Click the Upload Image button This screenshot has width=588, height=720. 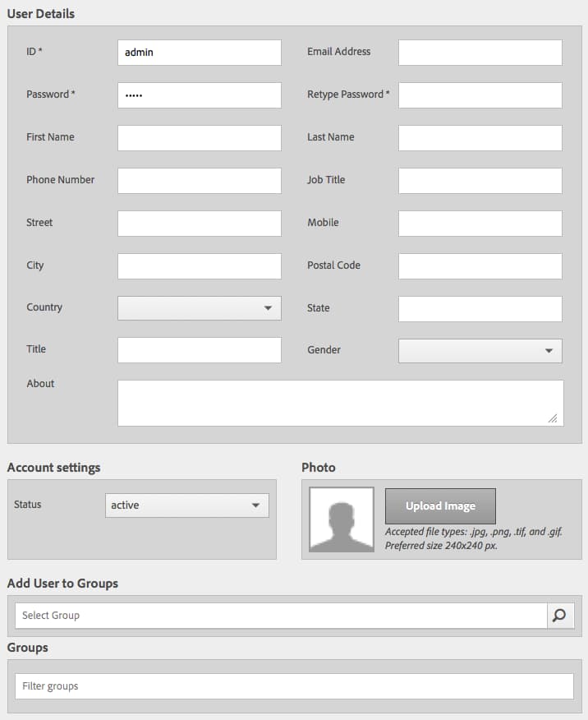coord(440,506)
